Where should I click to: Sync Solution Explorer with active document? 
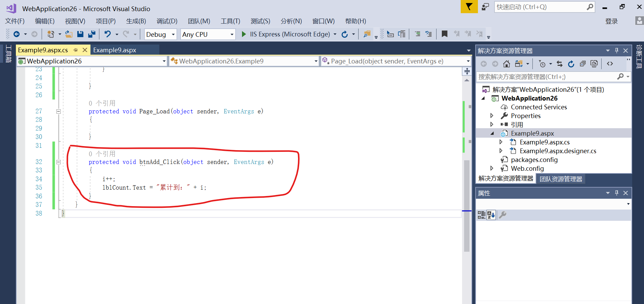[x=560, y=63]
